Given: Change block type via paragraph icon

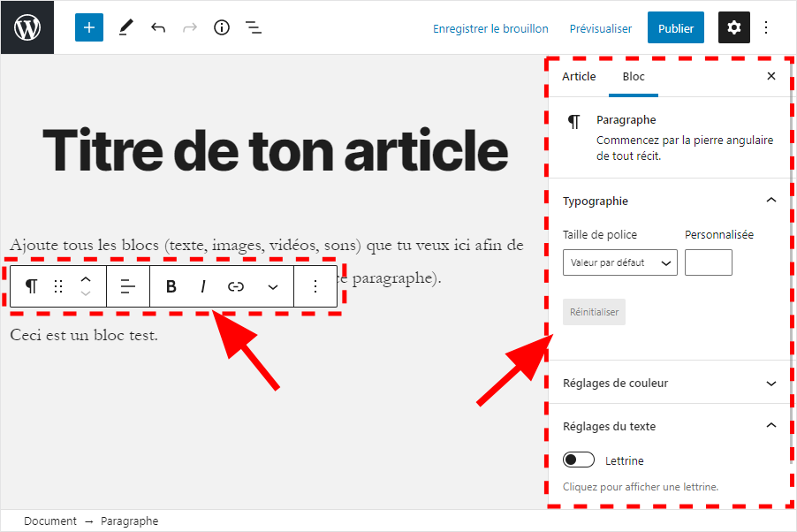Looking at the screenshot, I should 32,286.
